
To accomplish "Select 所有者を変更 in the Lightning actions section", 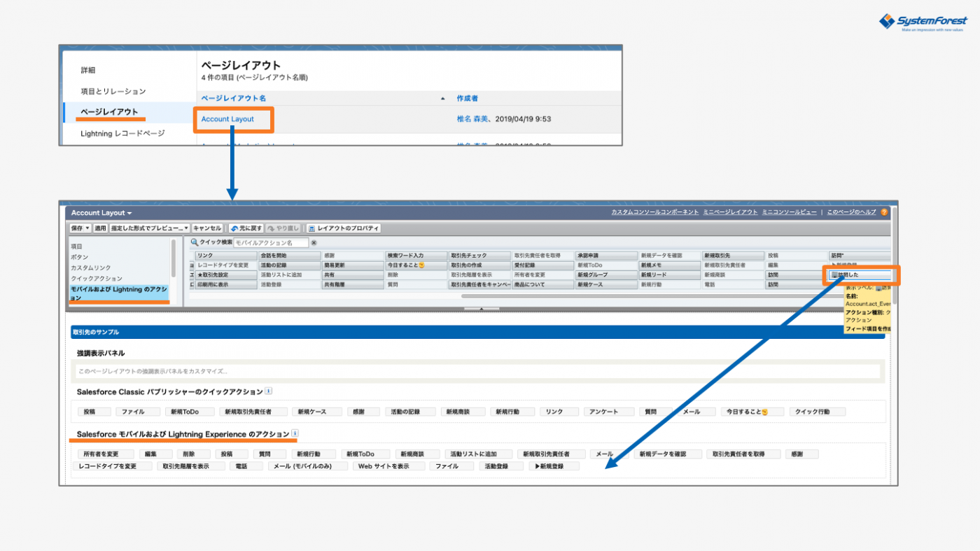I will pyautogui.click(x=106, y=454).
